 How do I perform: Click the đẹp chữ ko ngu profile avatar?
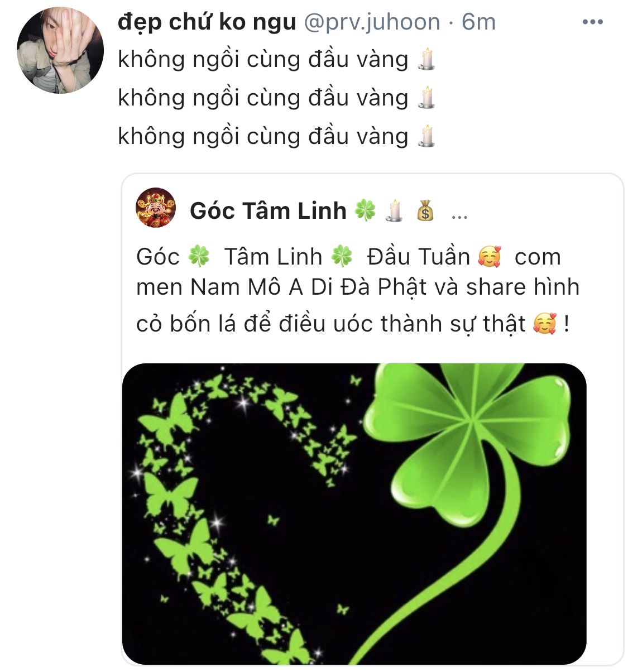coord(60,50)
